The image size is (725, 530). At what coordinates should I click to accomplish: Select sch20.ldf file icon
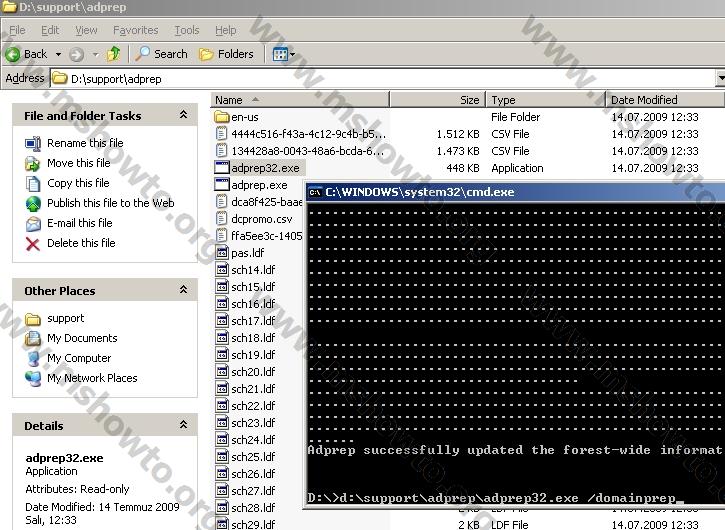click(x=222, y=372)
